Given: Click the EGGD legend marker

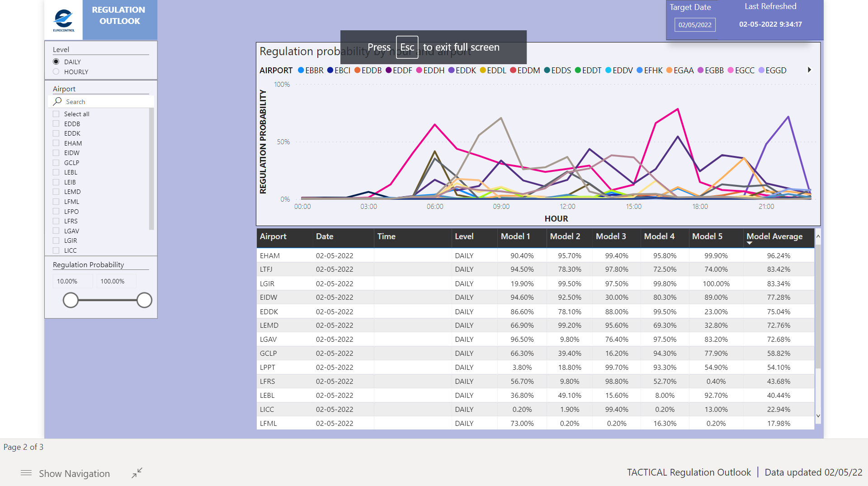Looking at the screenshot, I should [761, 70].
